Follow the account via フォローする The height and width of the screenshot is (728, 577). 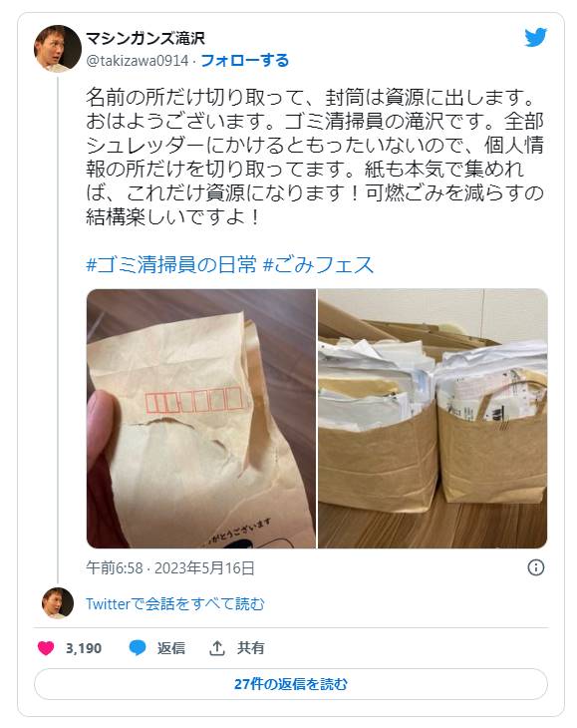click(245, 61)
